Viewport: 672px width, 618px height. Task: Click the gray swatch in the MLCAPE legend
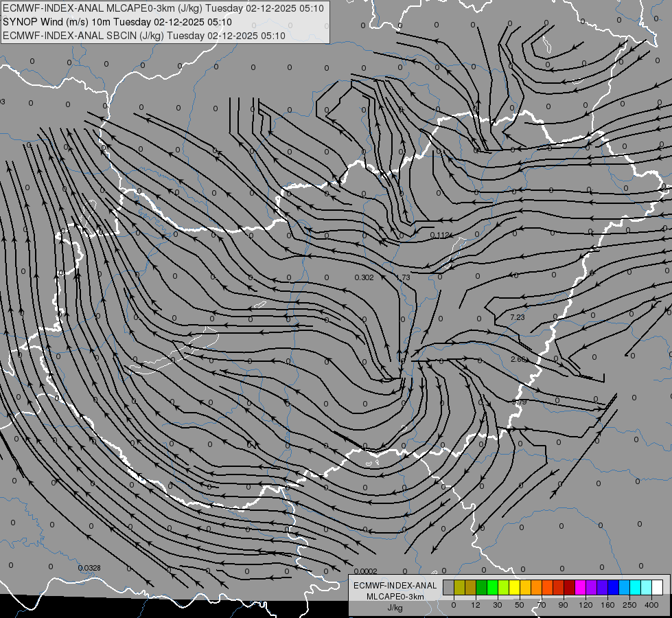pos(449,587)
